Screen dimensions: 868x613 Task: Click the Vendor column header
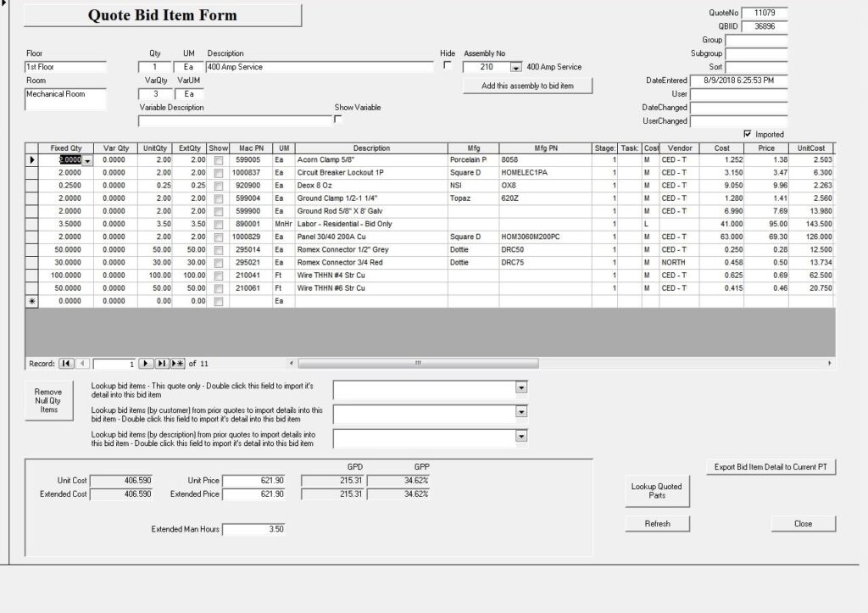pos(680,148)
